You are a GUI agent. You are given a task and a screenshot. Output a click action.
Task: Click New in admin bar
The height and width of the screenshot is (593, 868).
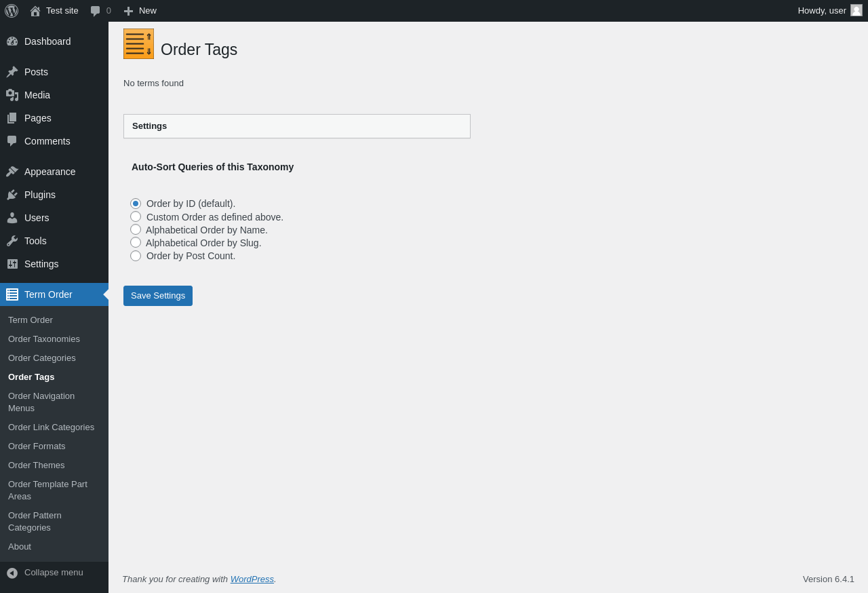[148, 11]
